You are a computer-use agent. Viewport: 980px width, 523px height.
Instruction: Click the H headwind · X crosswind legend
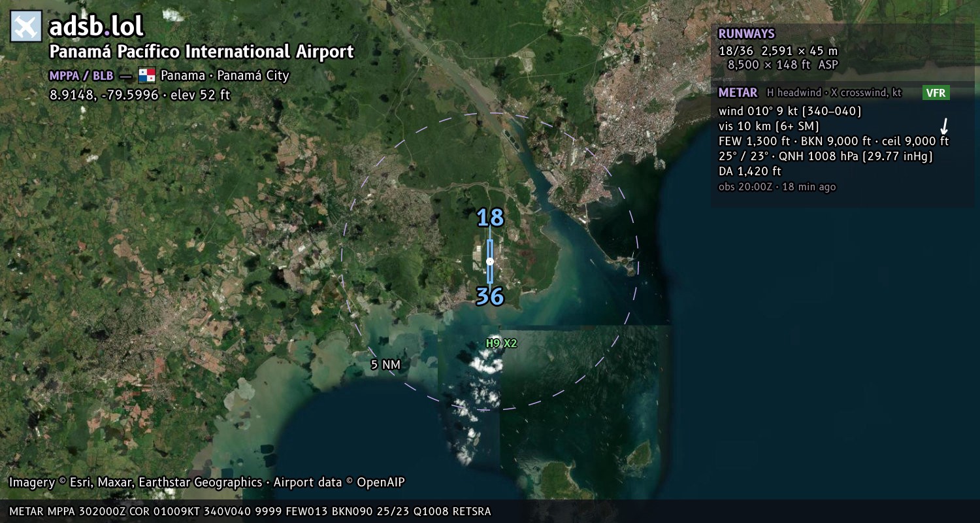[834, 93]
